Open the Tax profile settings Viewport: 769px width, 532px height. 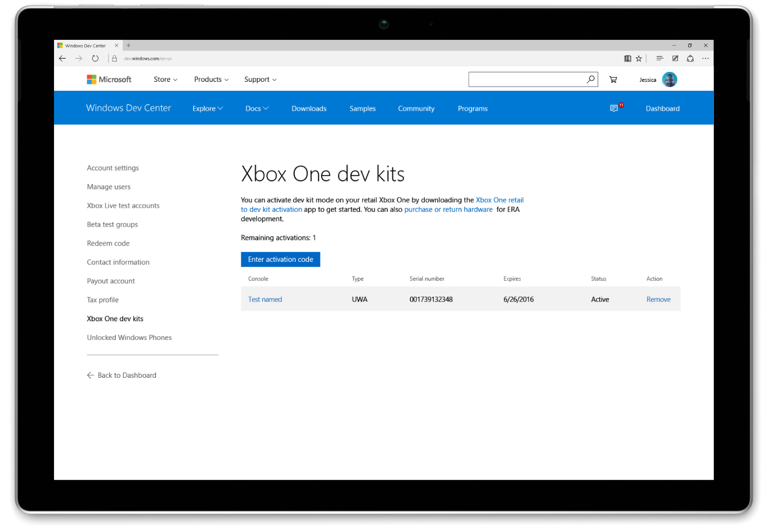102,300
